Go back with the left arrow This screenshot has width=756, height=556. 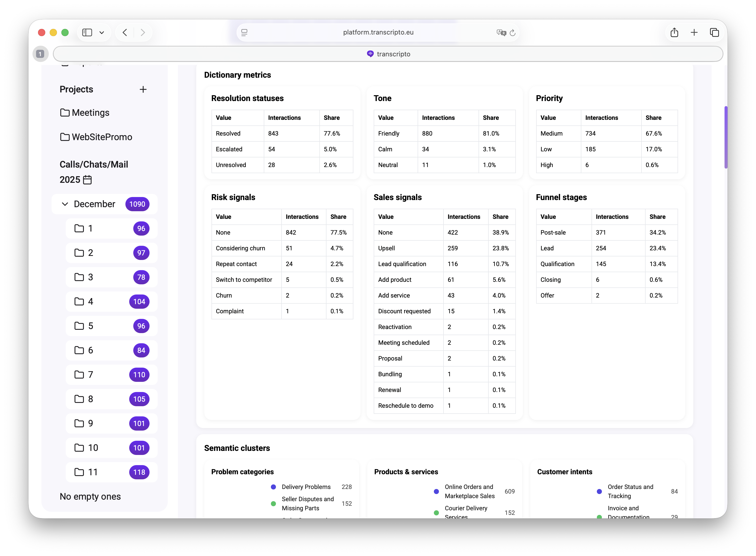(125, 33)
